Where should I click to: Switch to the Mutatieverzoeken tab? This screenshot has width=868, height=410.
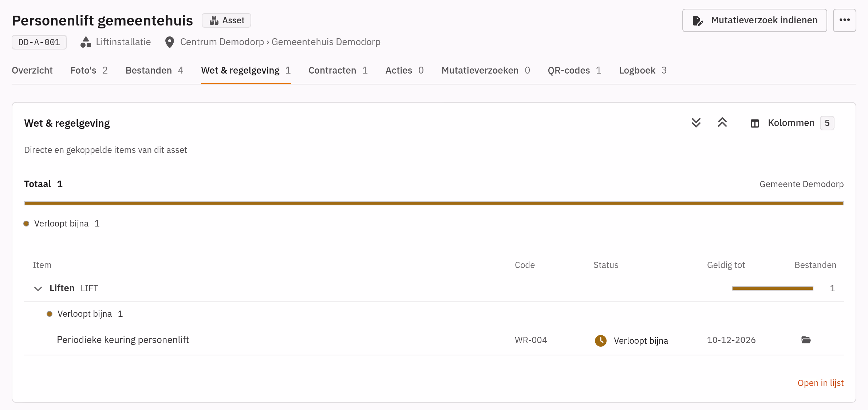[486, 70]
